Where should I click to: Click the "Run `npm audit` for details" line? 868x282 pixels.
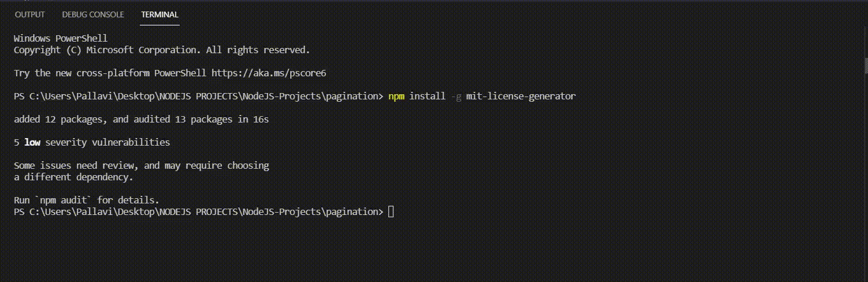click(86, 200)
